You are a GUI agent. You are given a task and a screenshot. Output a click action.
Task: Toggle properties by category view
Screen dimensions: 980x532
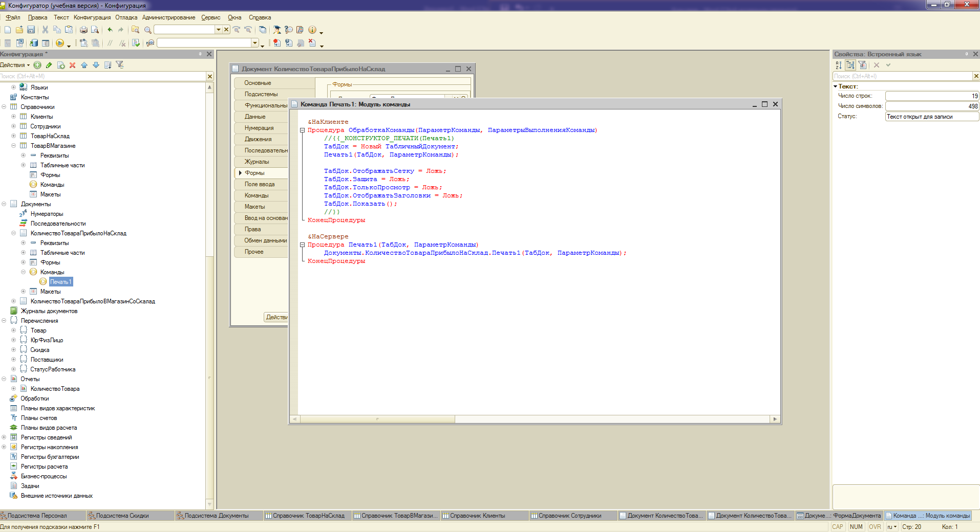pyautogui.click(x=850, y=65)
